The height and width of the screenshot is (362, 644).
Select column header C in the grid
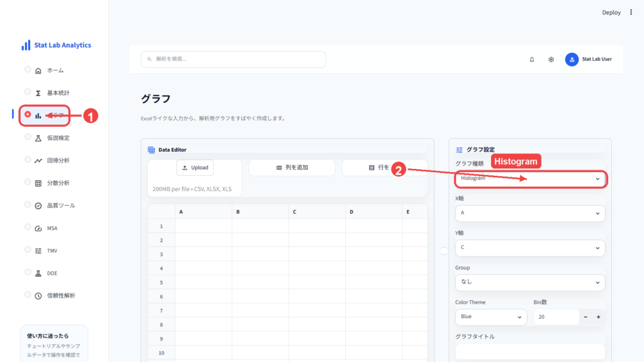(317, 212)
